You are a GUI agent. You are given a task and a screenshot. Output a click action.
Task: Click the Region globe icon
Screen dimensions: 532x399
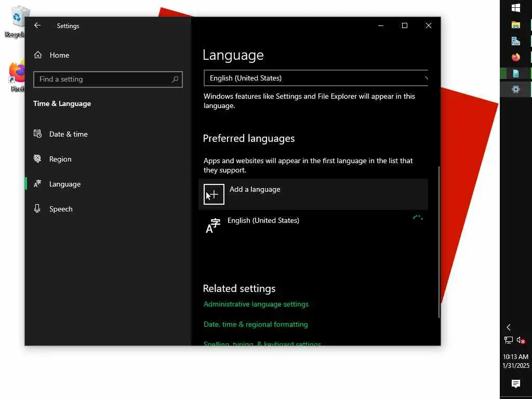tap(37, 158)
